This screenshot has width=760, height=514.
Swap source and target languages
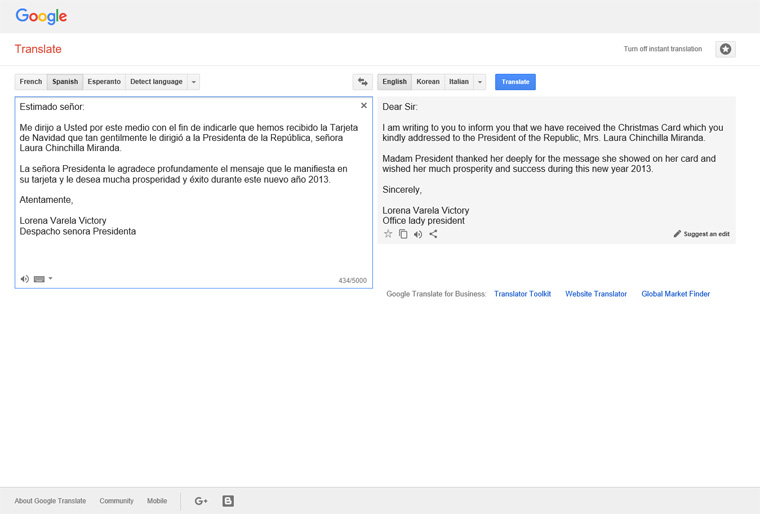point(363,81)
